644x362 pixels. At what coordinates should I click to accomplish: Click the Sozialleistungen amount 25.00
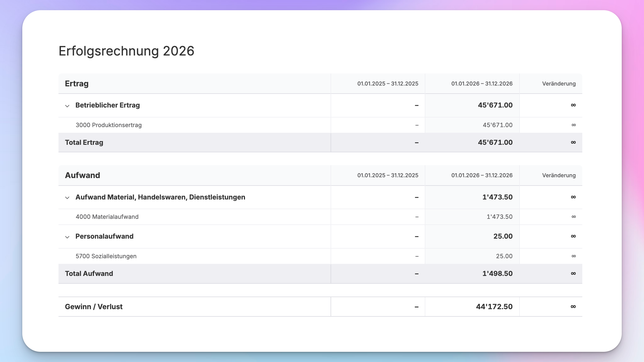504,256
